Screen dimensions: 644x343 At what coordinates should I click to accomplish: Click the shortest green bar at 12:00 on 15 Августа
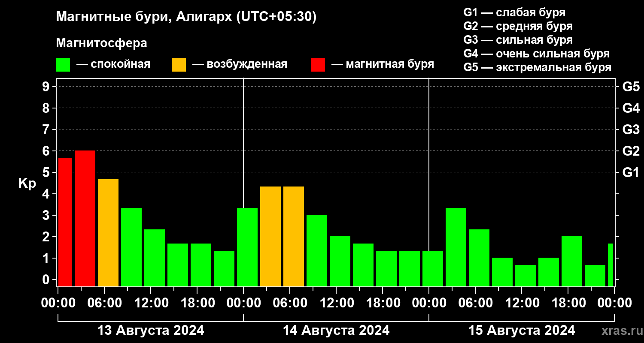click(x=526, y=276)
